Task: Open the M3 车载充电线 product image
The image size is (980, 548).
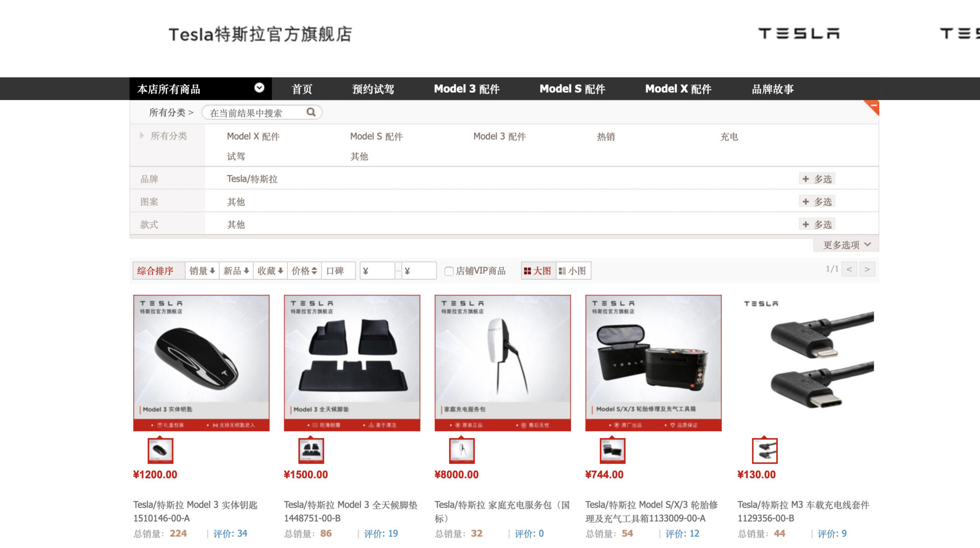Action: (x=806, y=363)
